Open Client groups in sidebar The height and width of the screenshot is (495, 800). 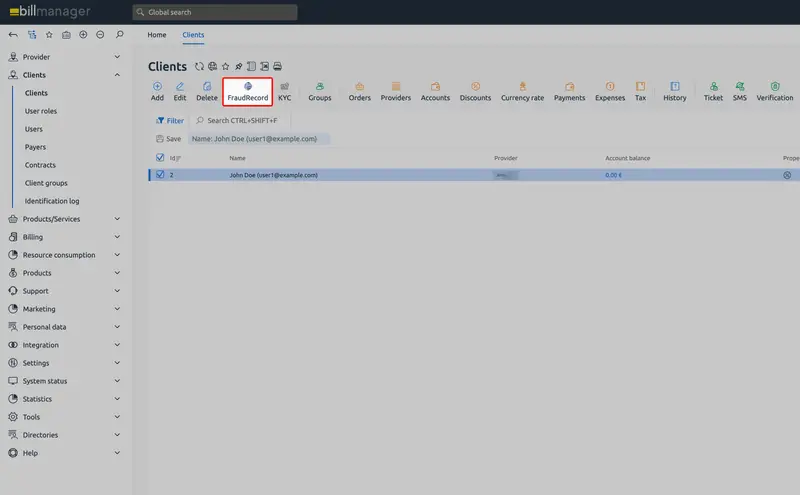pos(46,183)
